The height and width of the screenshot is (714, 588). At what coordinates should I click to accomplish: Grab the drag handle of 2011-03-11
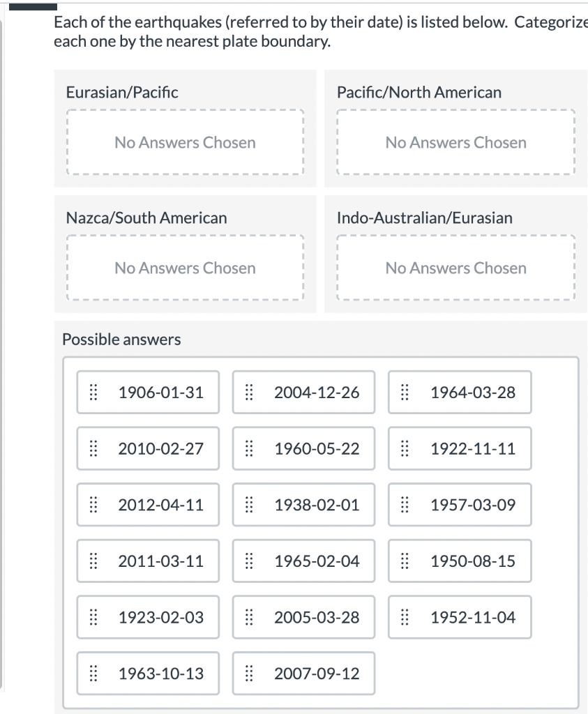tap(93, 561)
